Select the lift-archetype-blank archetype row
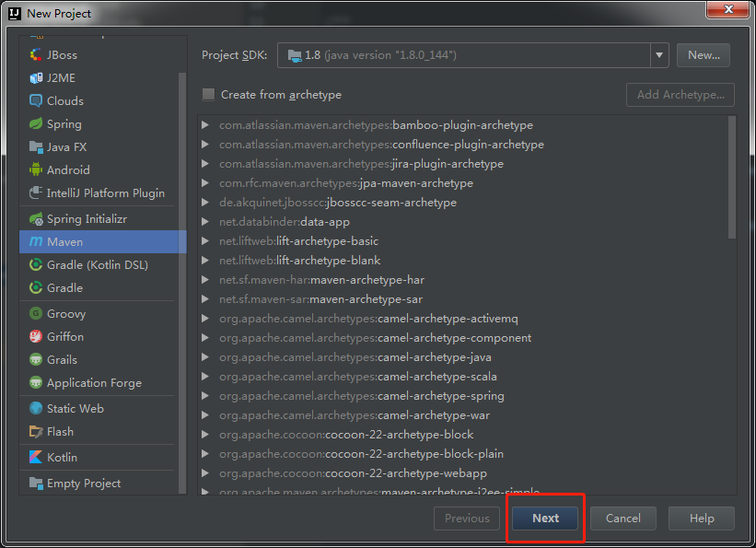 pyautogui.click(x=463, y=261)
